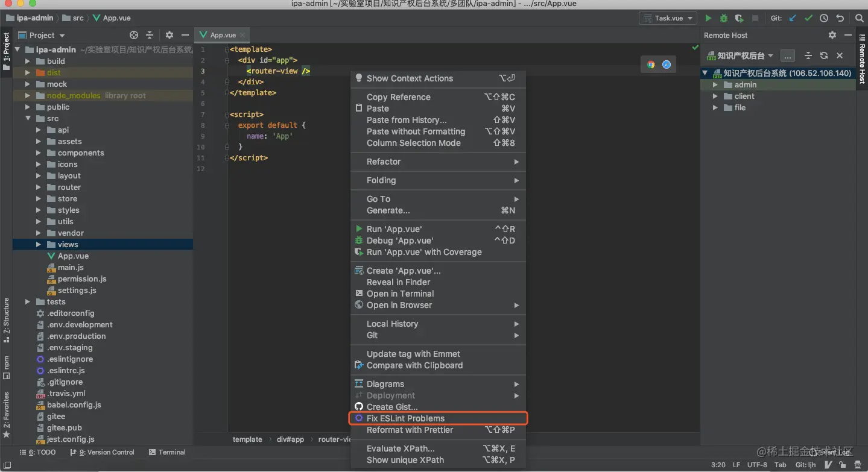Image resolution: width=868 pixels, height=472 pixels.
Task: Choose Show Context Actions in the context menu
Action: click(438, 78)
